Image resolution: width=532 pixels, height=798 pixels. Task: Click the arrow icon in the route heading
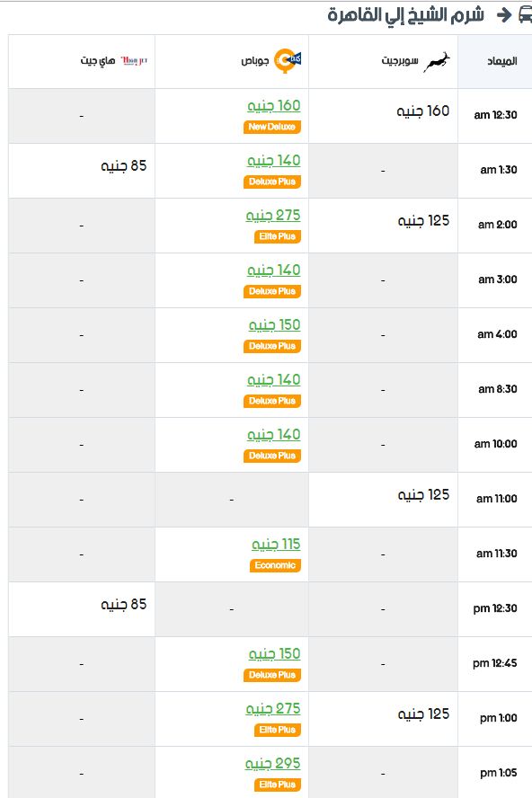504,14
